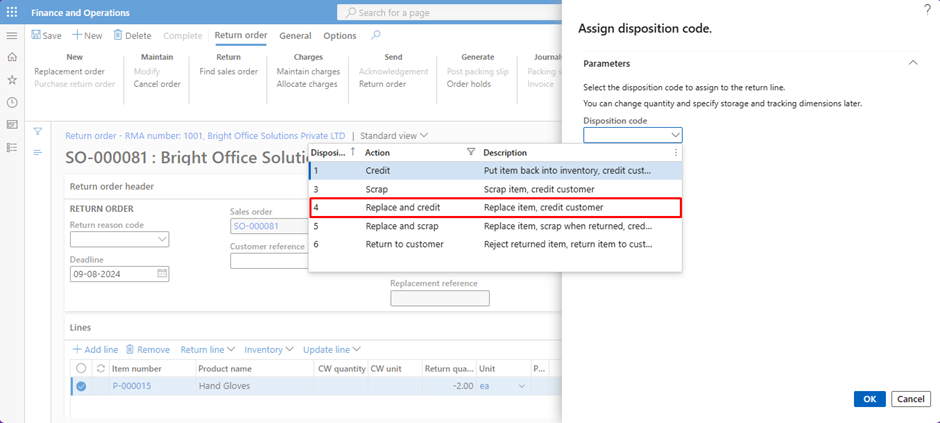Click Return order under Send
The image size is (940, 423).
click(382, 84)
